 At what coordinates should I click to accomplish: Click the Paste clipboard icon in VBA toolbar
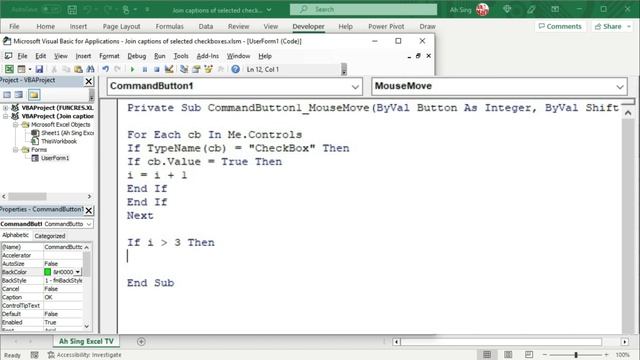tap(78, 69)
